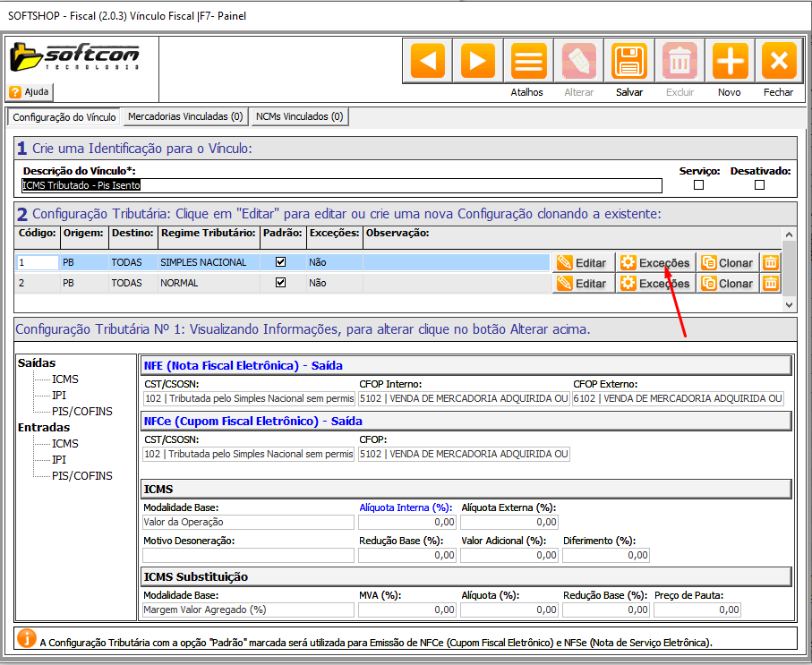Click the configuration list scrollbar down arrow

point(789,304)
